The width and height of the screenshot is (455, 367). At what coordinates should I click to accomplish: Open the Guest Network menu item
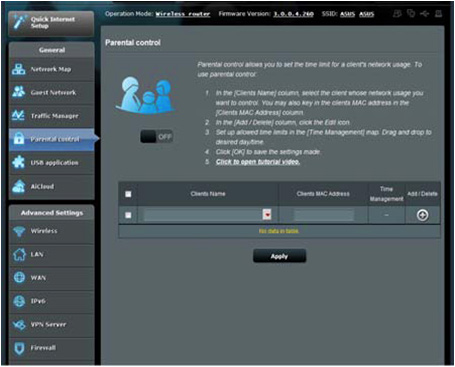[51, 92]
